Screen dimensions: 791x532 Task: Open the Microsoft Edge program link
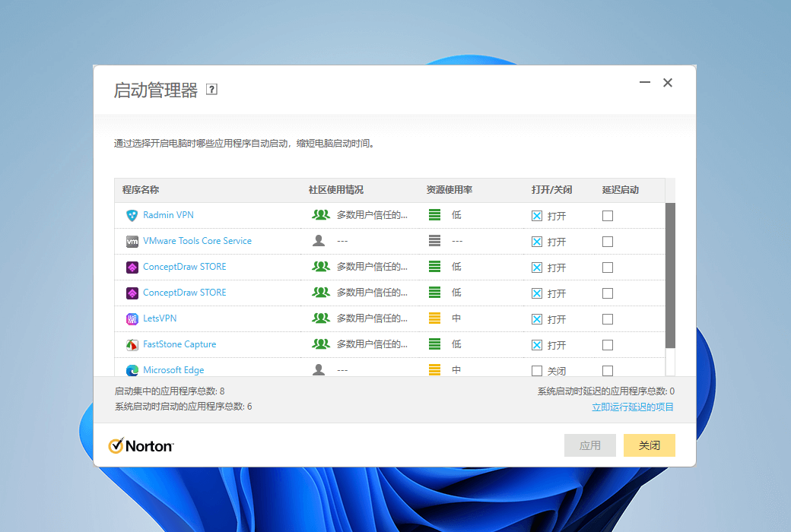(x=173, y=369)
